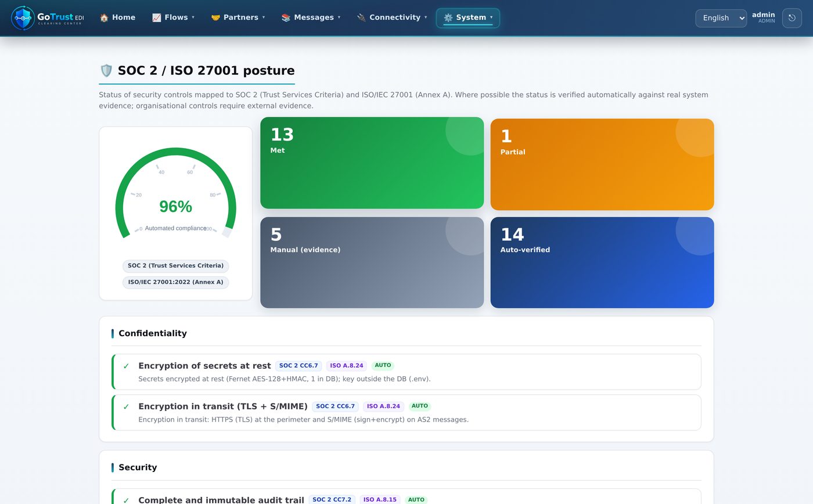Viewport: 813px width, 504px height.
Task: Click the Connectivity plug icon
Action: point(361,17)
